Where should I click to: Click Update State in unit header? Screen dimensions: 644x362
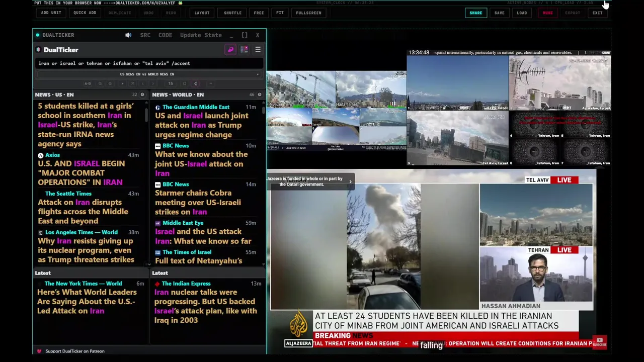click(201, 35)
